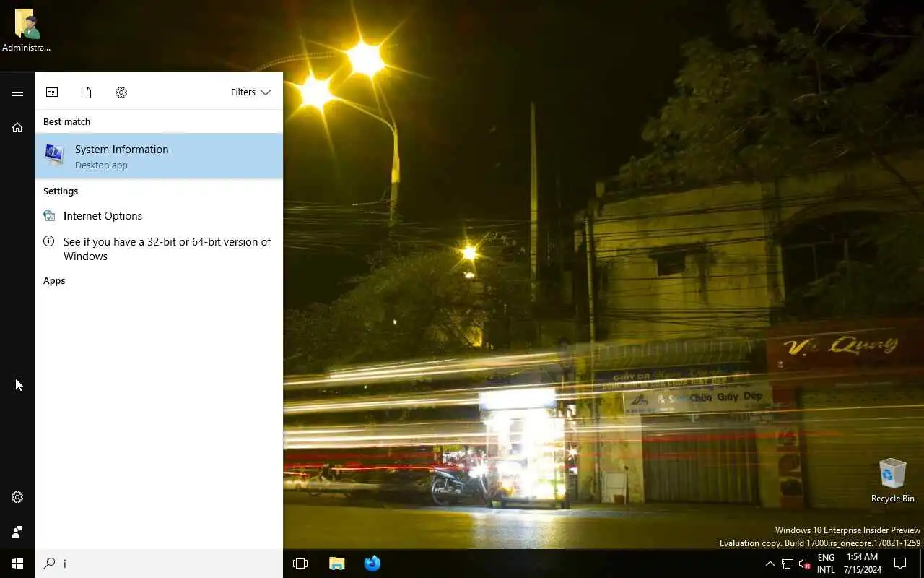Open Task View on the taskbar

tap(300, 564)
